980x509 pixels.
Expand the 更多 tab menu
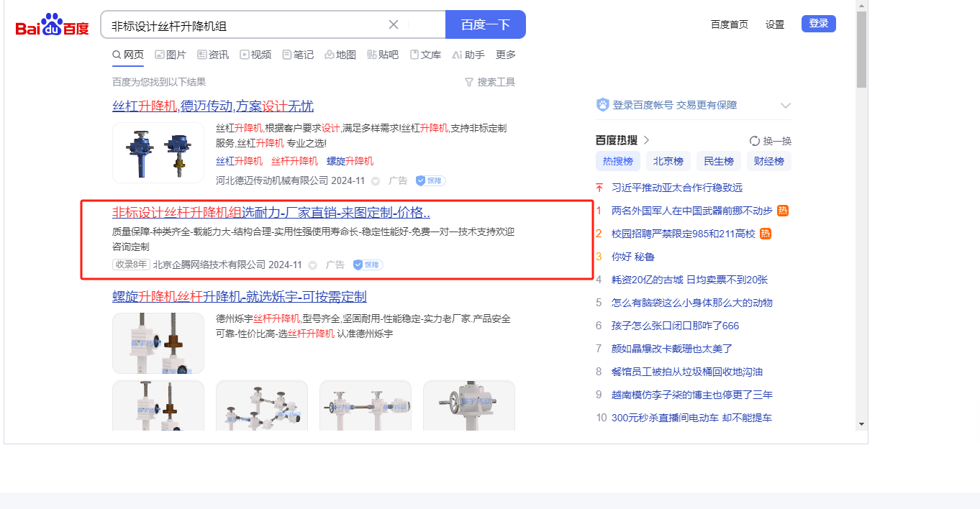[506, 55]
